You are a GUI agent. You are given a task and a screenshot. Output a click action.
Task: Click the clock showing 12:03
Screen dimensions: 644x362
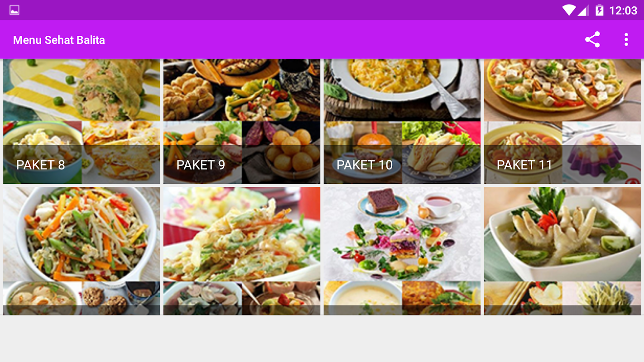[623, 10]
